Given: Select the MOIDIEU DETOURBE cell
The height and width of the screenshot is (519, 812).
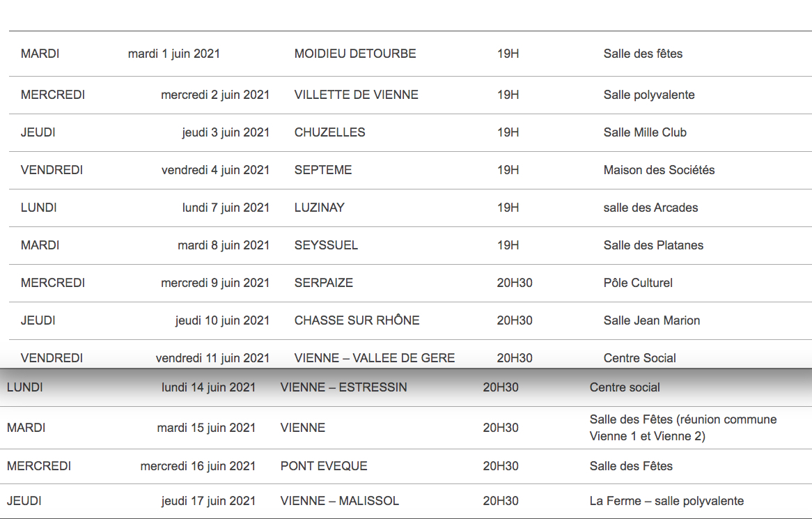Looking at the screenshot, I should pos(354,54).
